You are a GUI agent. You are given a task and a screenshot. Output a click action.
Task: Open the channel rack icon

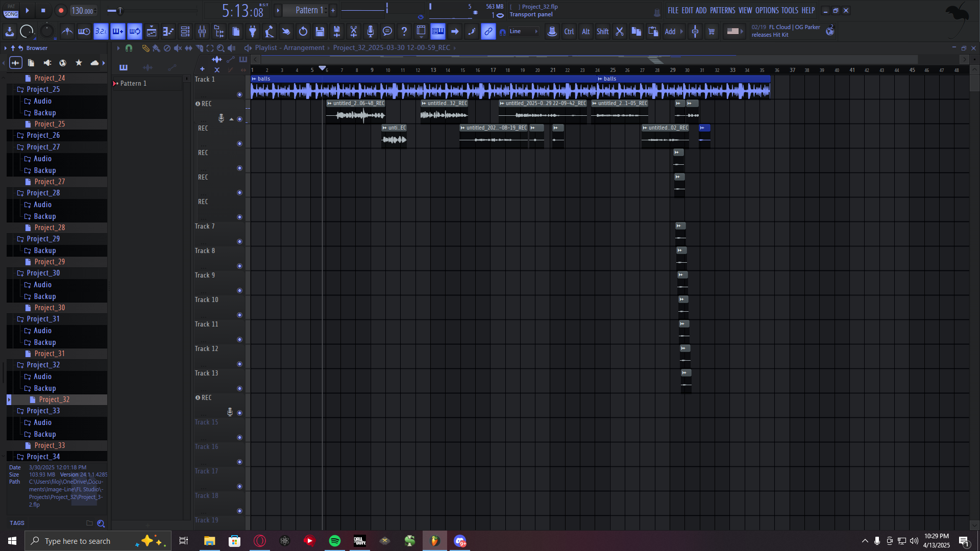185,32
